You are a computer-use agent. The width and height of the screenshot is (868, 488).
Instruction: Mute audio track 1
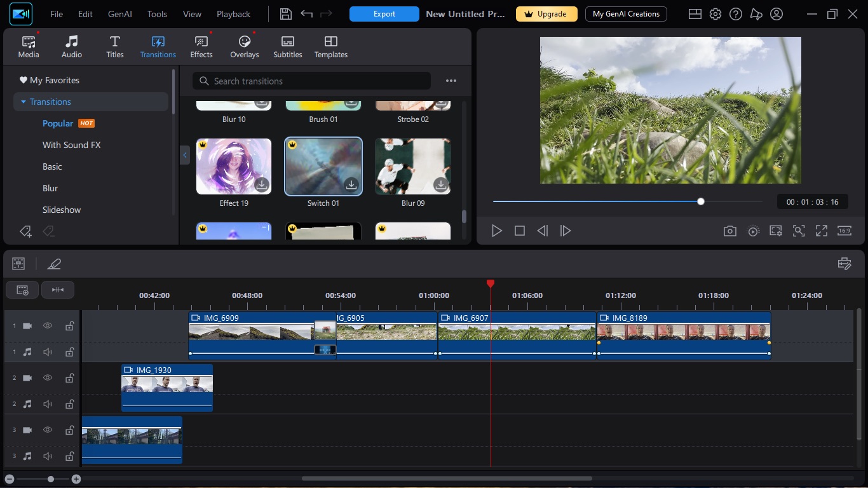[48, 352]
